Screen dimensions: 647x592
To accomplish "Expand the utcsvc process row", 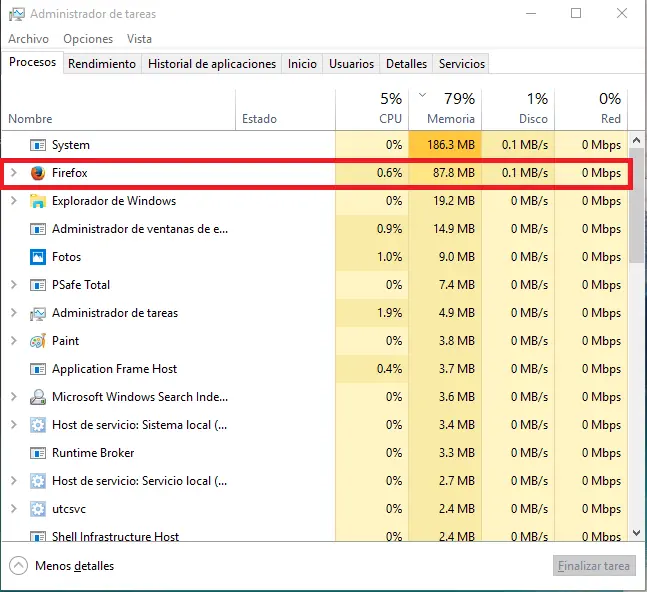I will click(14, 509).
